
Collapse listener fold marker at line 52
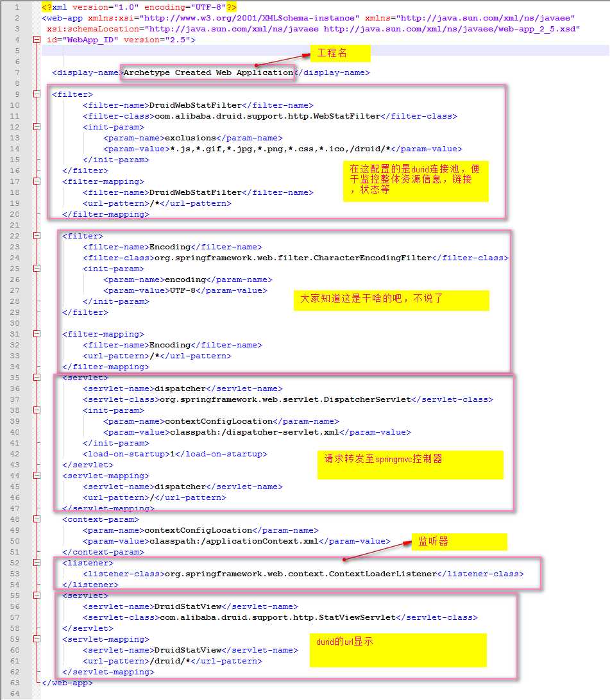(37, 563)
